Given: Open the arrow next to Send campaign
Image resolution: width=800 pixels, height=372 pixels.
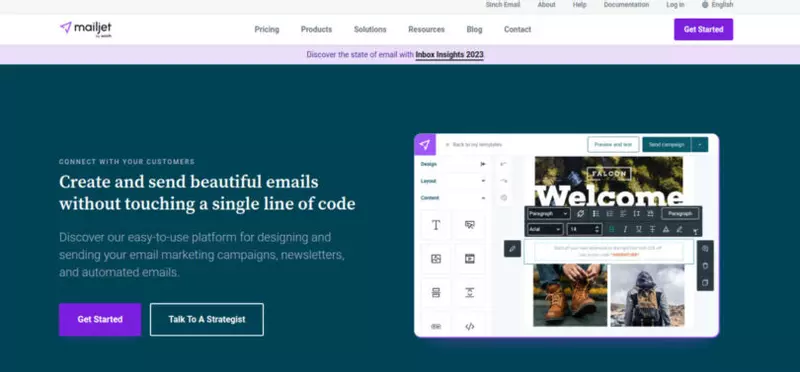Looking at the screenshot, I should [699, 144].
